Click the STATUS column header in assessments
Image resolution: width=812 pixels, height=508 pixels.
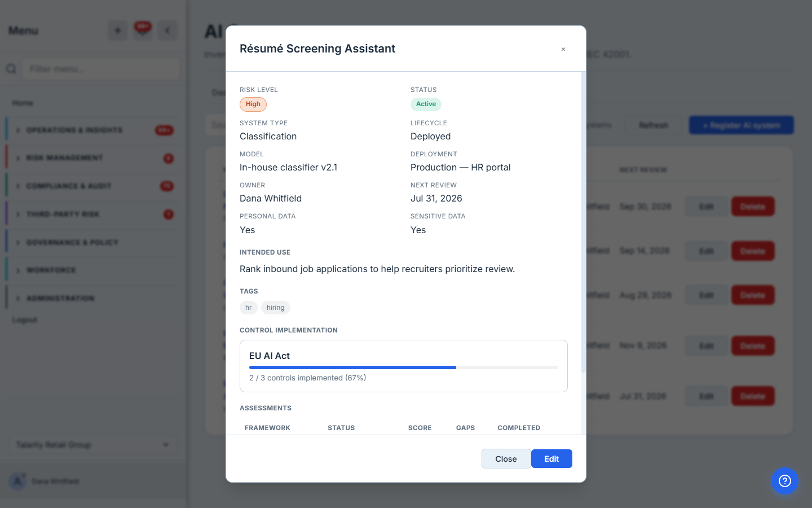coord(341,428)
